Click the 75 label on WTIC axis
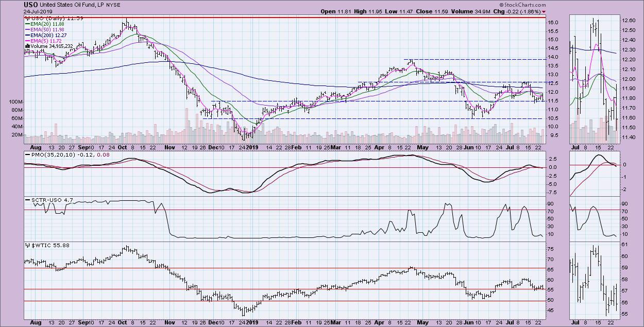644x327 pixels. (x=551, y=249)
